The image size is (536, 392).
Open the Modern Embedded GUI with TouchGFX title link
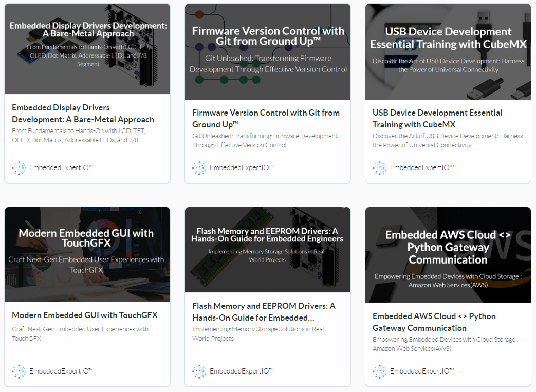pyautogui.click(x=85, y=315)
